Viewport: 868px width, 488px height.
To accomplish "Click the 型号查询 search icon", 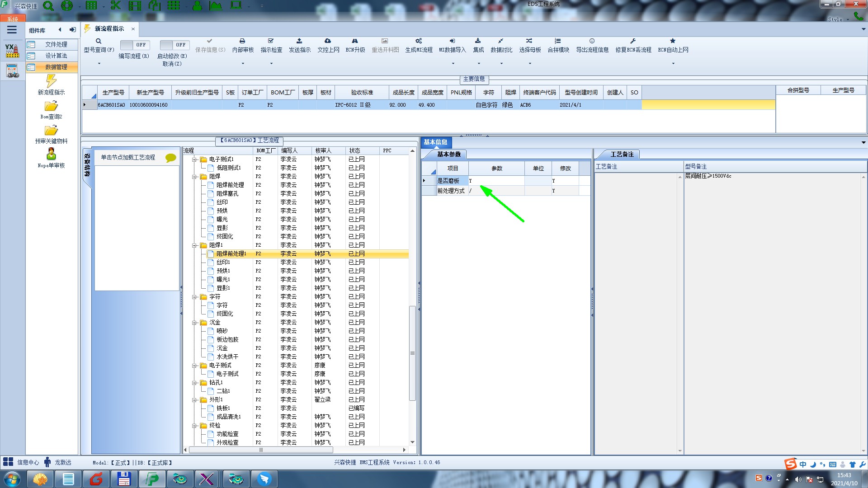I will click(99, 41).
